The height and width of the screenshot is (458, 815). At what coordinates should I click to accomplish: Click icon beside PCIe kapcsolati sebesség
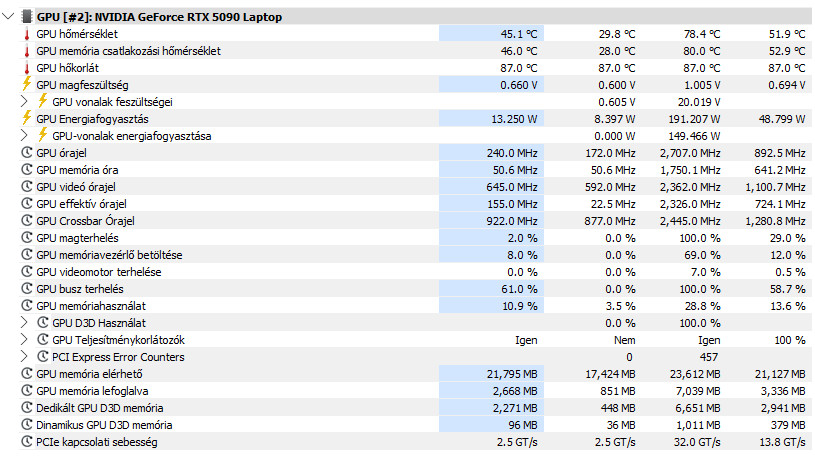pyautogui.click(x=27, y=442)
